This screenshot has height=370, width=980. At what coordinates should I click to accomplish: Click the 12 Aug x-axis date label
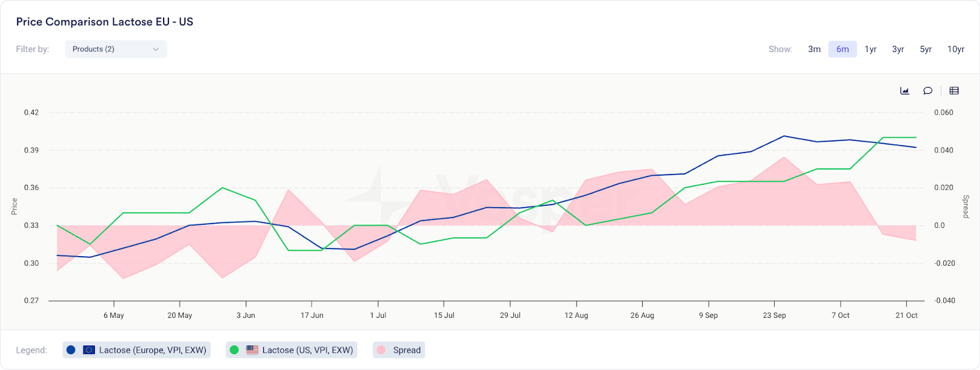coord(576,315)
